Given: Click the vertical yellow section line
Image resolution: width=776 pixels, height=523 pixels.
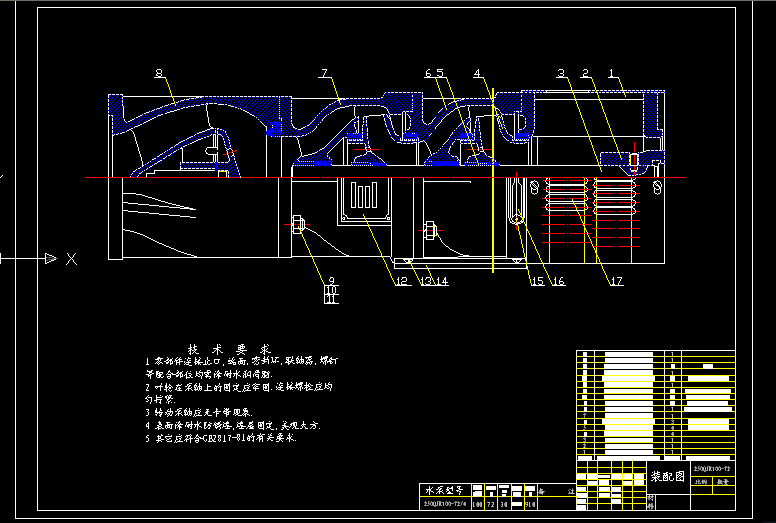Looking at the screenshot, I should [x=493, y=180].
